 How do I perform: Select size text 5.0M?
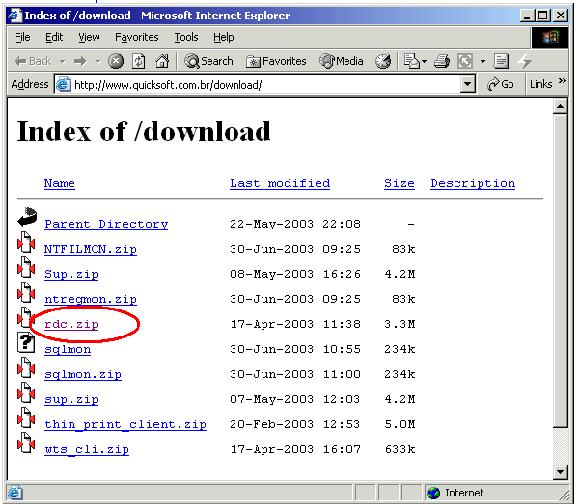click(400, 424)
